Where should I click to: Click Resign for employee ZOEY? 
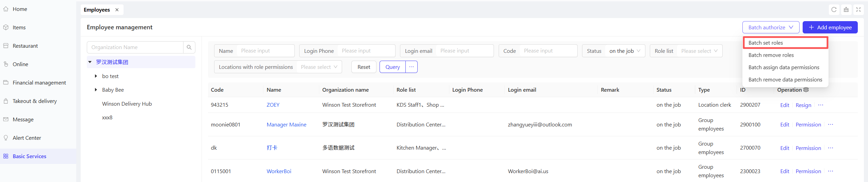coord(803,105)
